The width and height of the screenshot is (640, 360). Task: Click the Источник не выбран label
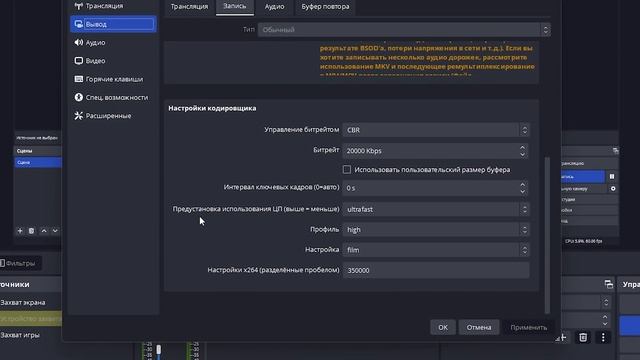point(37,138)
